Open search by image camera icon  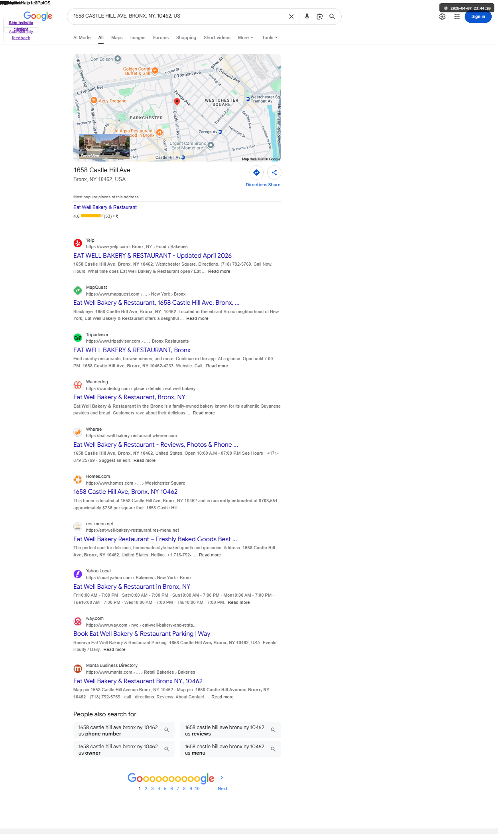319,17
